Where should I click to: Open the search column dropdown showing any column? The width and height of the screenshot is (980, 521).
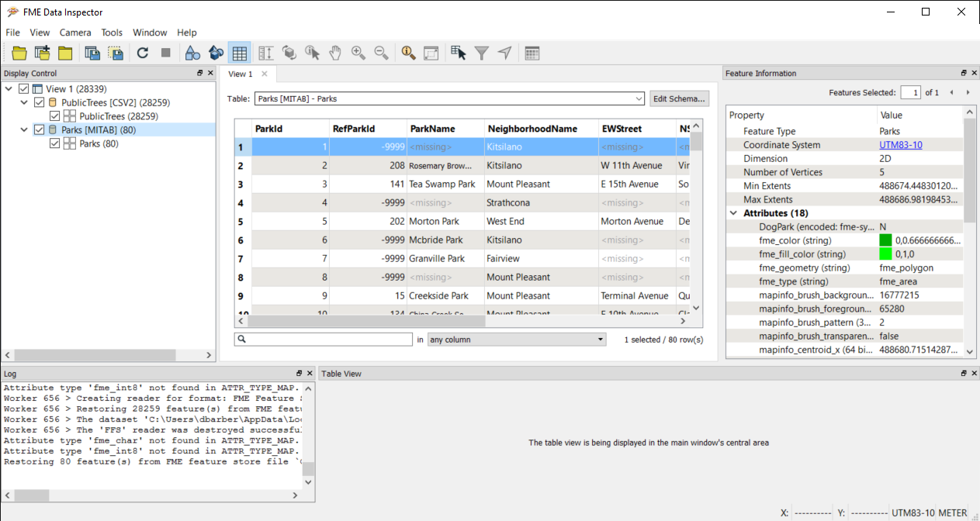click(x=599, y=340)
